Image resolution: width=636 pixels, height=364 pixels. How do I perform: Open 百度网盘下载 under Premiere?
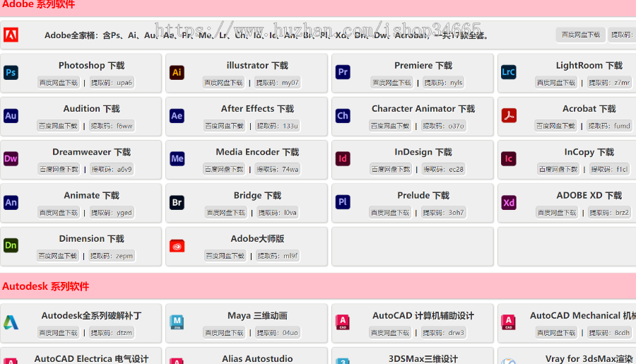391,83
